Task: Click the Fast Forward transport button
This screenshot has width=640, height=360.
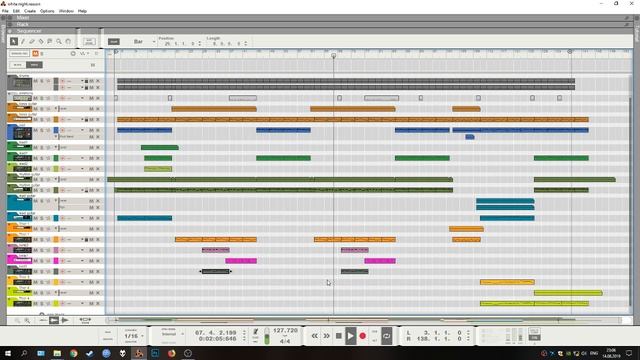Action: coord(327,336)
